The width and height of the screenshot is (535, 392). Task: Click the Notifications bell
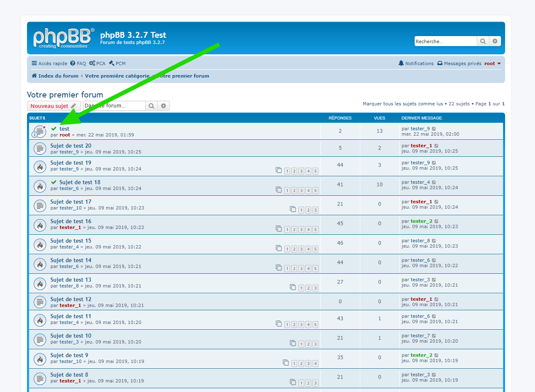[416, 63]
